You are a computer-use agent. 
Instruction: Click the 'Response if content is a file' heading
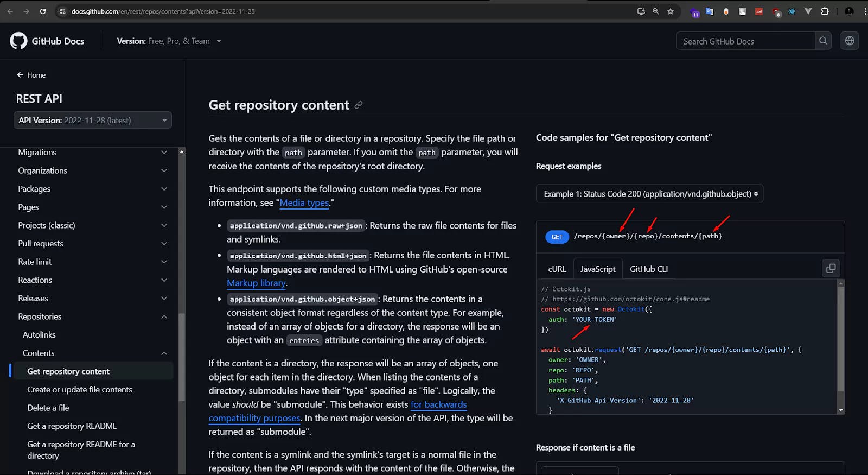[x=585, y=448]
